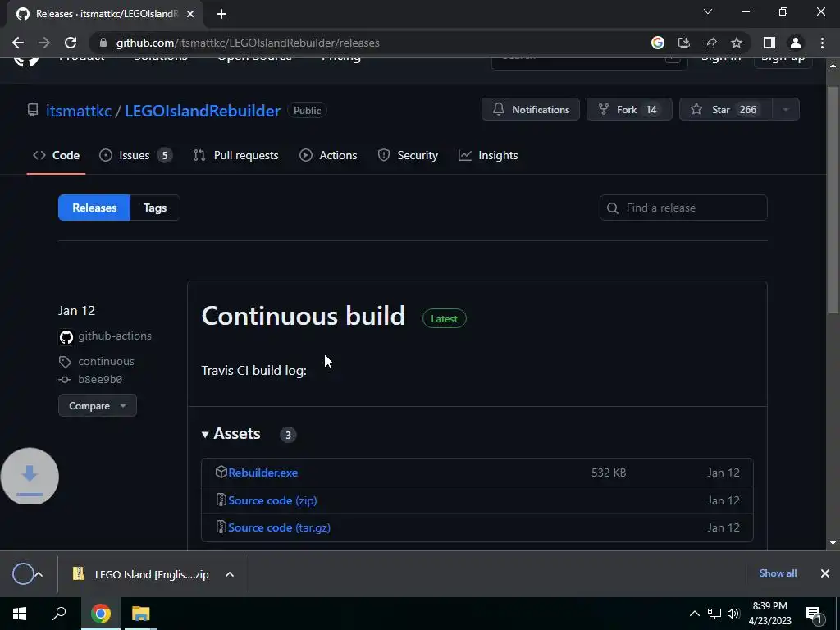Share this page via the share icon
Image resolution: width=840 pixels, height=630 pixels.
pos(710,43)
